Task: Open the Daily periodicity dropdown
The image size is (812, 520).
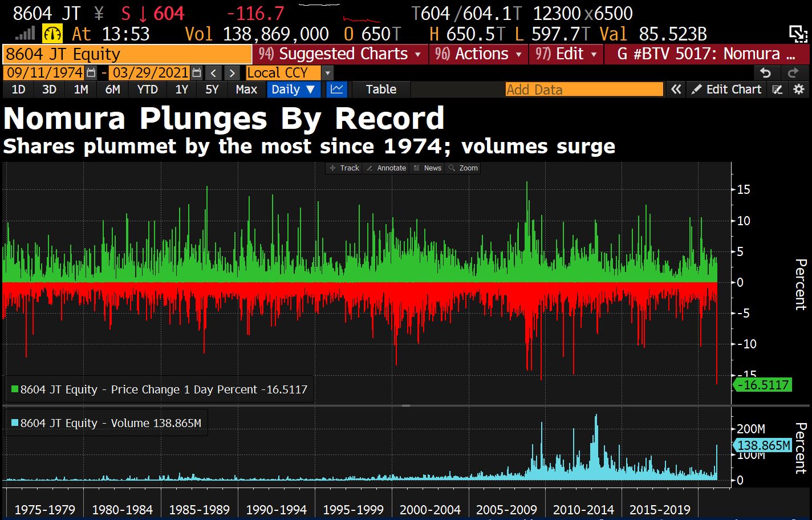Action: point(293,90)
